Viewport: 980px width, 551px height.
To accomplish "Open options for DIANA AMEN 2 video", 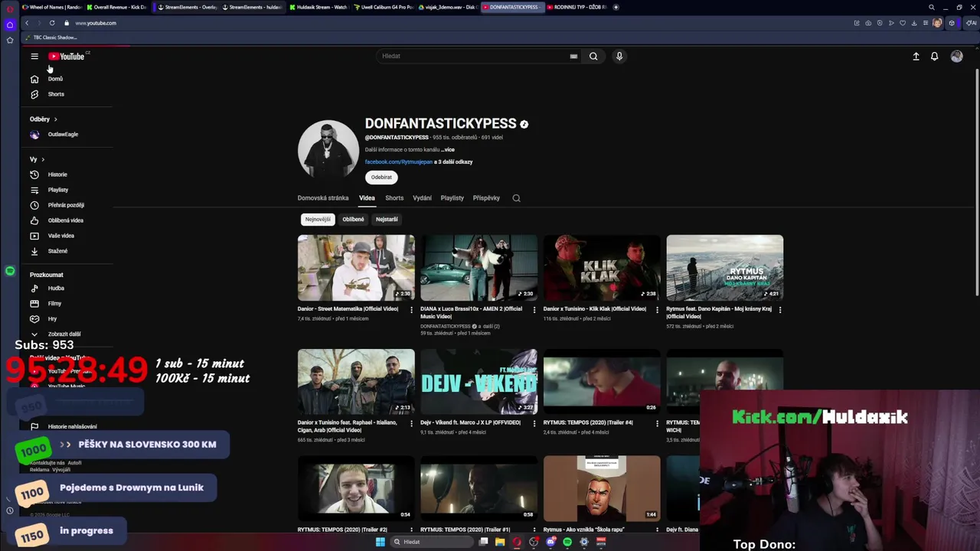I will (x=534, y=310).
